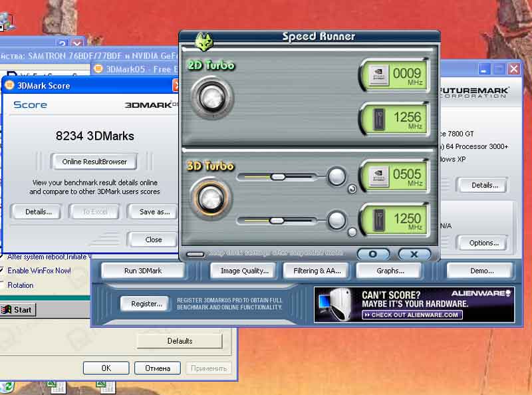The image size is (532, 395).
Task: Adjust the 3D memory clock slider
Action: [x=277, y=221]
